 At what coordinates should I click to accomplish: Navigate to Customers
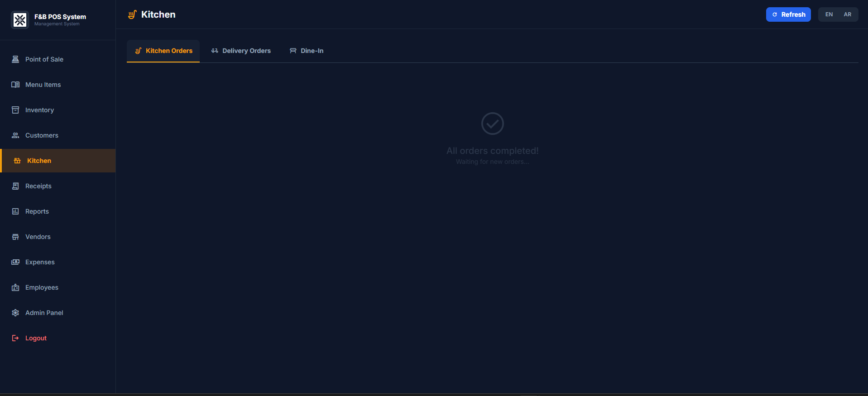[x=58, y=135]
